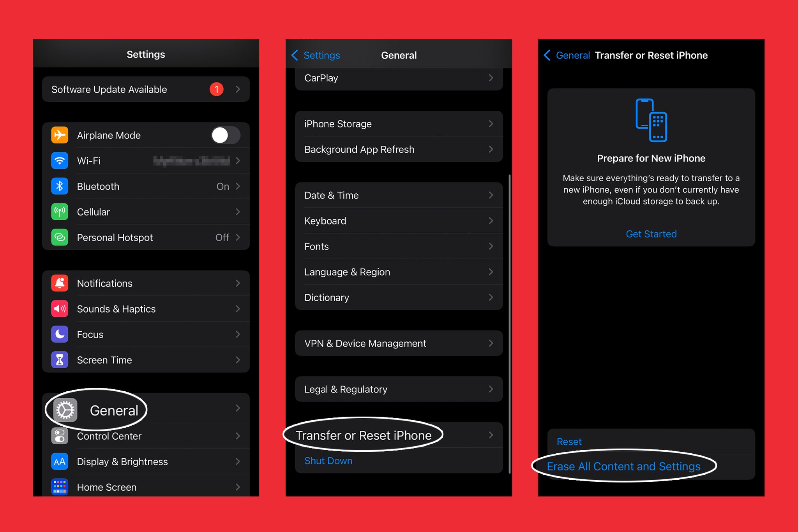This screenshot has height=532, width=798.
Task: Expand the CarPlay settings row
Action: 397,77
